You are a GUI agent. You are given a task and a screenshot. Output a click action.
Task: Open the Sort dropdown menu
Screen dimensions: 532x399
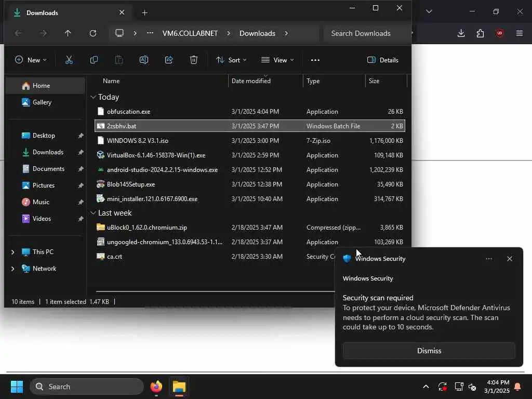coord(231,60)
